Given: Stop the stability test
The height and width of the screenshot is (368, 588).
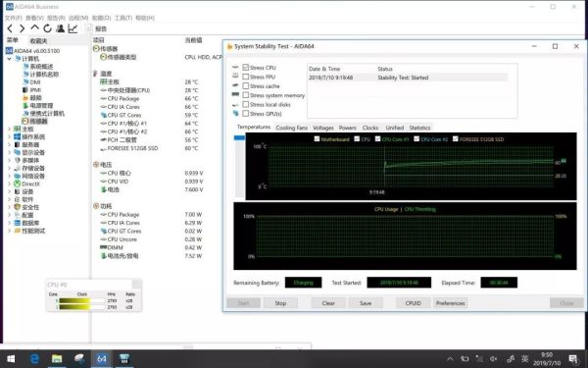Looking at the screenshot, I should [280, 303].
